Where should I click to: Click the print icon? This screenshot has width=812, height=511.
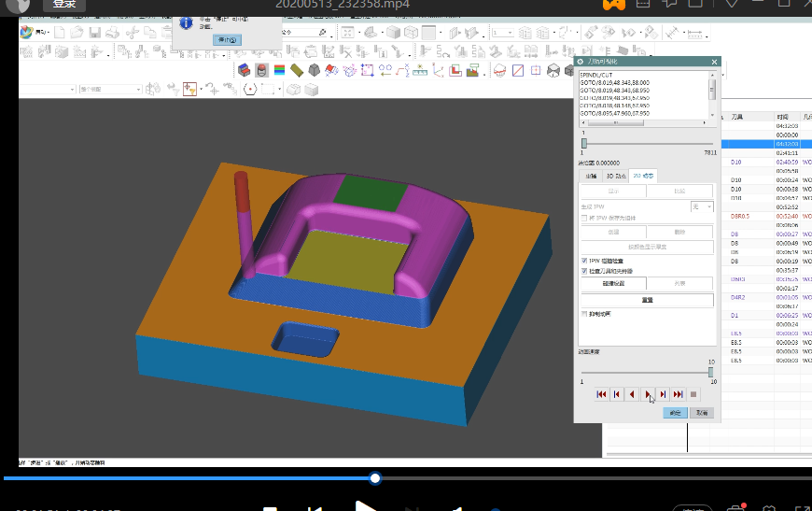pyautogui.click(x=112, y=33)
